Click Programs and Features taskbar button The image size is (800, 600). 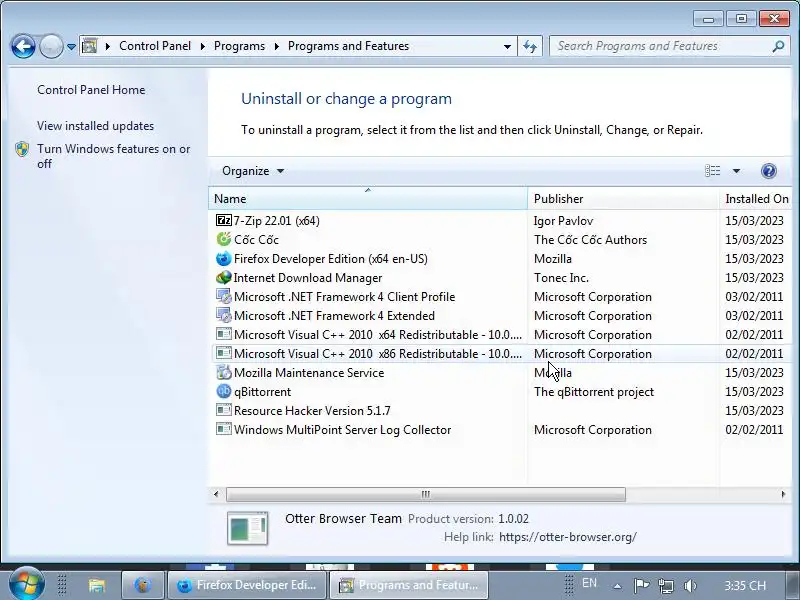click(409, 585)
